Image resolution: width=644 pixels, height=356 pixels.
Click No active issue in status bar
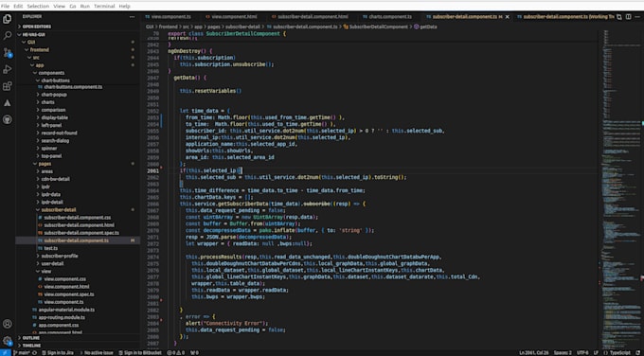[96, 353]
